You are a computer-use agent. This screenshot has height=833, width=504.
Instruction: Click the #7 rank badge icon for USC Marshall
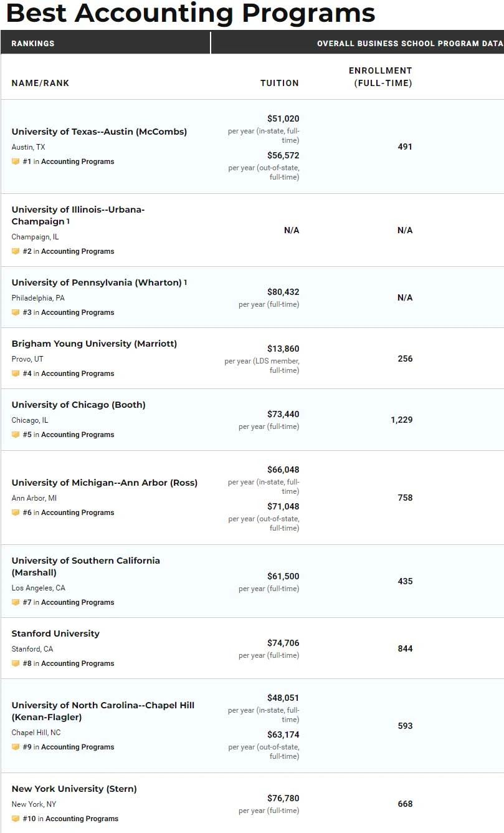coord(16,602)
